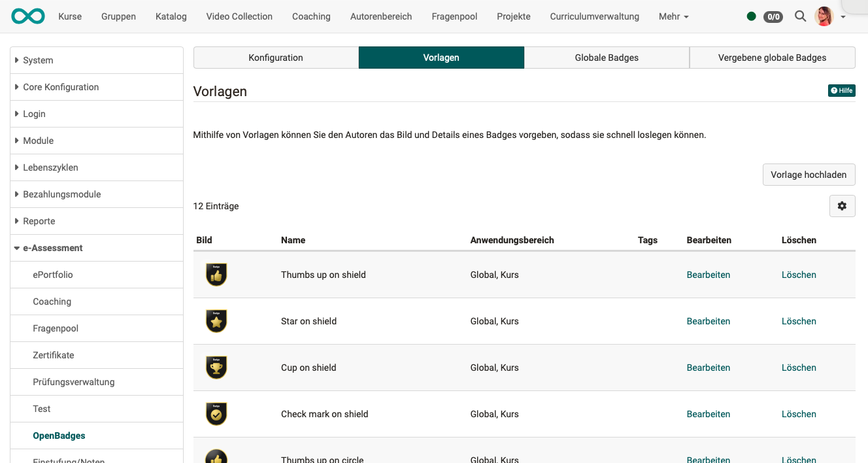Click Löschen for Cup on shield

point(798,368)
